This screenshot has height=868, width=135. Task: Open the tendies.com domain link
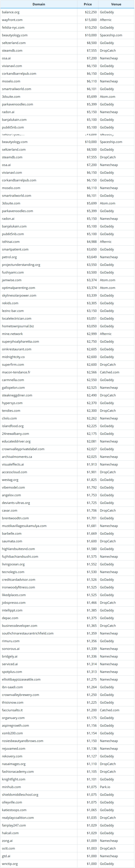point(11,411)
